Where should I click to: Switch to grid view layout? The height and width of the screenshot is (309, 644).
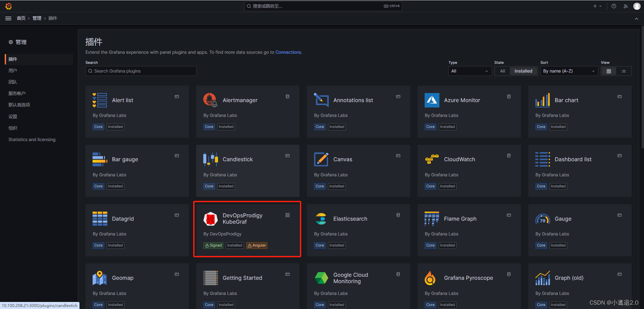609,71
